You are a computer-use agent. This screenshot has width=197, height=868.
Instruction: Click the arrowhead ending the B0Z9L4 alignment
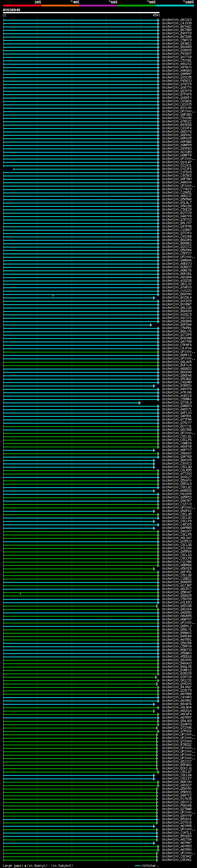click(x=154, y=298)
